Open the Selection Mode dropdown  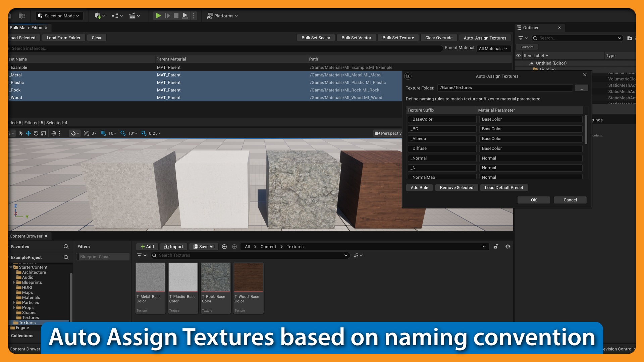coord(59,16)
